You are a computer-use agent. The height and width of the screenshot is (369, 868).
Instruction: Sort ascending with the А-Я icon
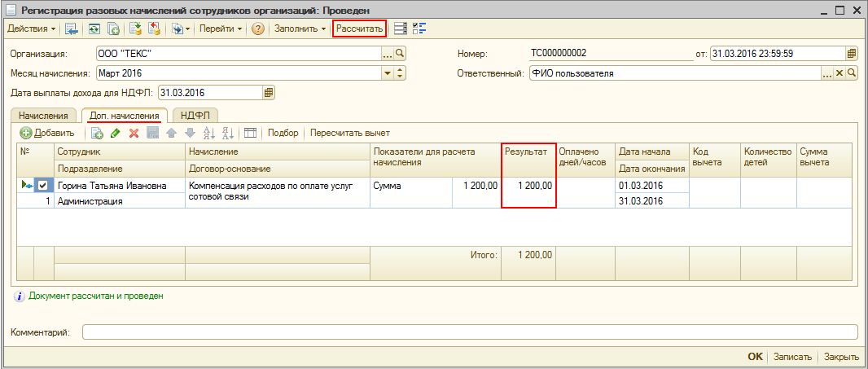208,133
